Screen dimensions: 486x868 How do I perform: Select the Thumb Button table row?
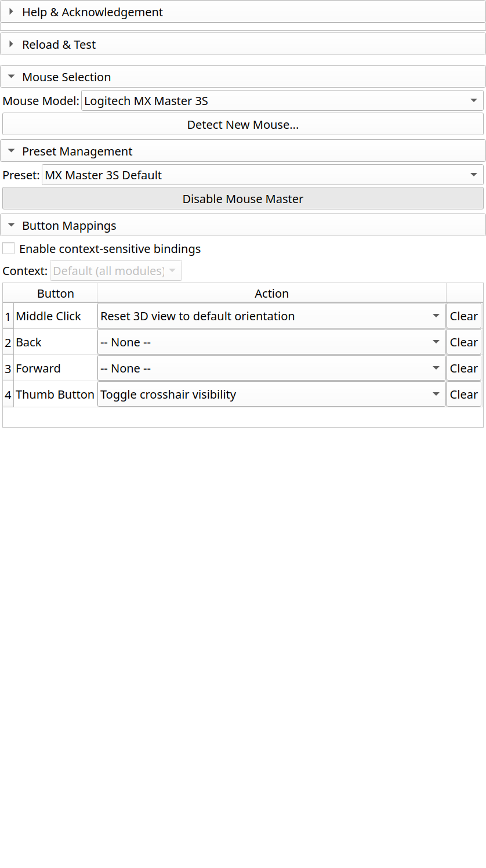[x=55, y=395]
